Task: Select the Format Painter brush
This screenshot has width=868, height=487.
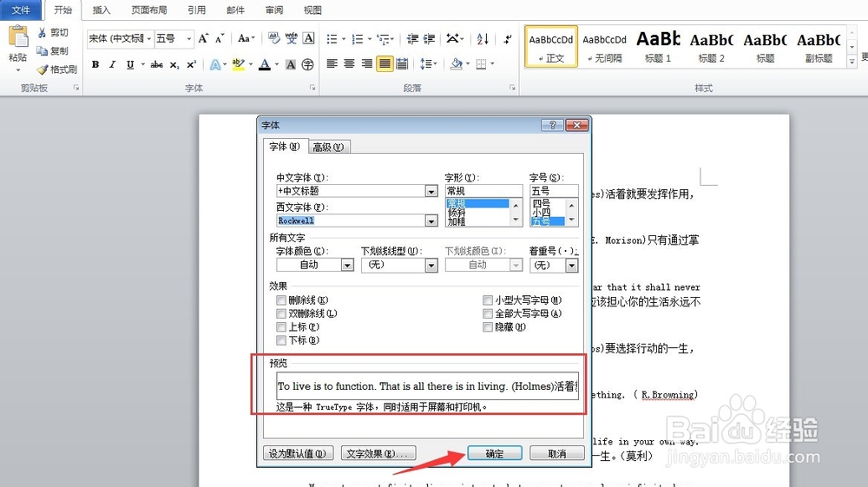Action: [x=43, y=69]
